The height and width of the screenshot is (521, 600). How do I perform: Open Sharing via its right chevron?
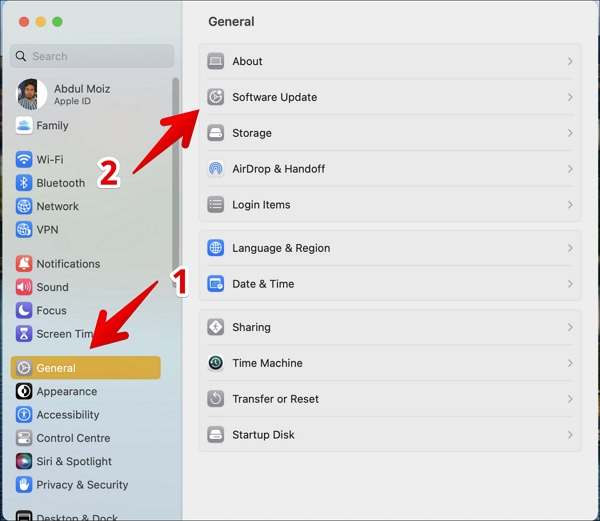coord(570,327)
